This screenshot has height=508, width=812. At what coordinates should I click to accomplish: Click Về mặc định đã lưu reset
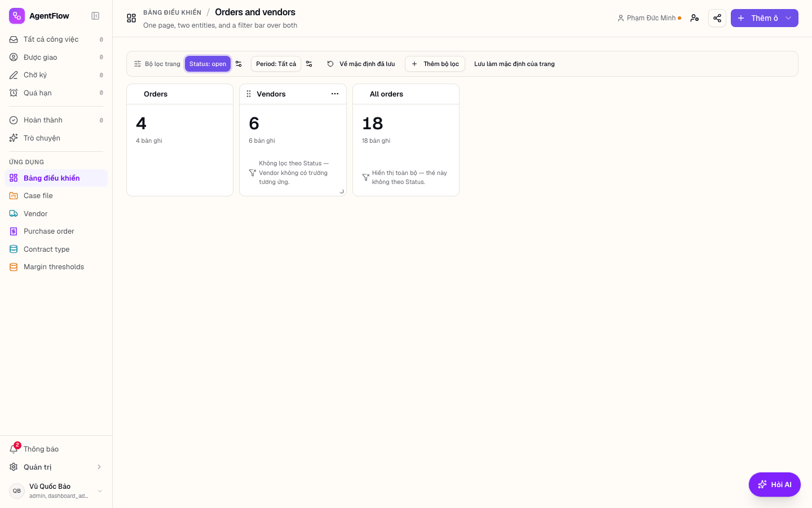(361, 64)
